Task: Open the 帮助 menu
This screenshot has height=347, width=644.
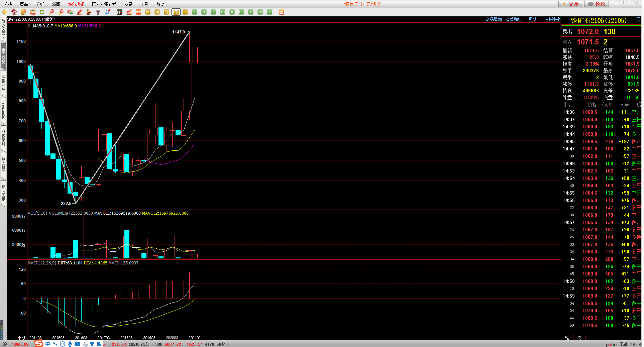Action: click(x=160, y=4)
